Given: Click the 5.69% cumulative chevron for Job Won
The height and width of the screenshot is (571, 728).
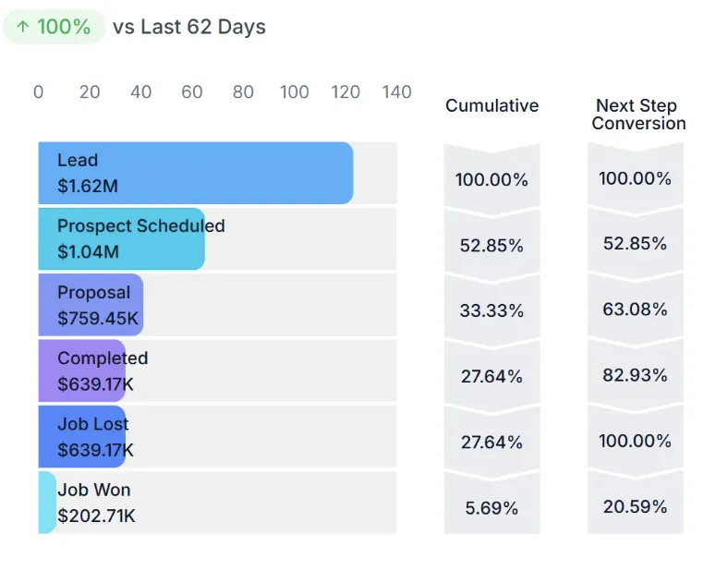Looking at the screenshot, I should [491, 508].
